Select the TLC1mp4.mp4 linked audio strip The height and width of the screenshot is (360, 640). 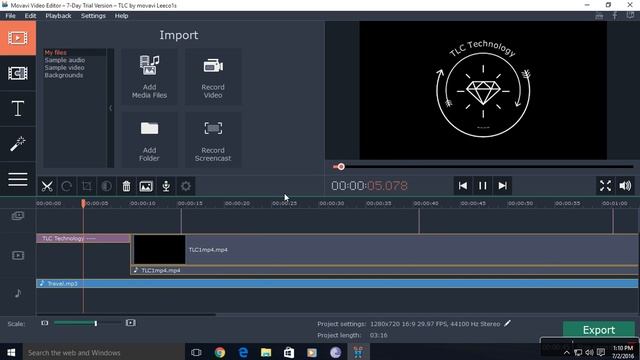click(384, 270)
